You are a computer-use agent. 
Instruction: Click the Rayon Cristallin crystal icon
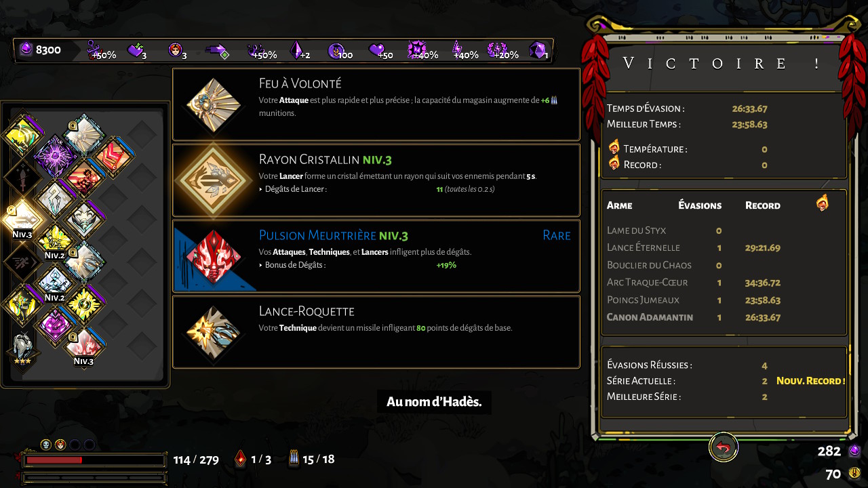[x=214, y=180]
